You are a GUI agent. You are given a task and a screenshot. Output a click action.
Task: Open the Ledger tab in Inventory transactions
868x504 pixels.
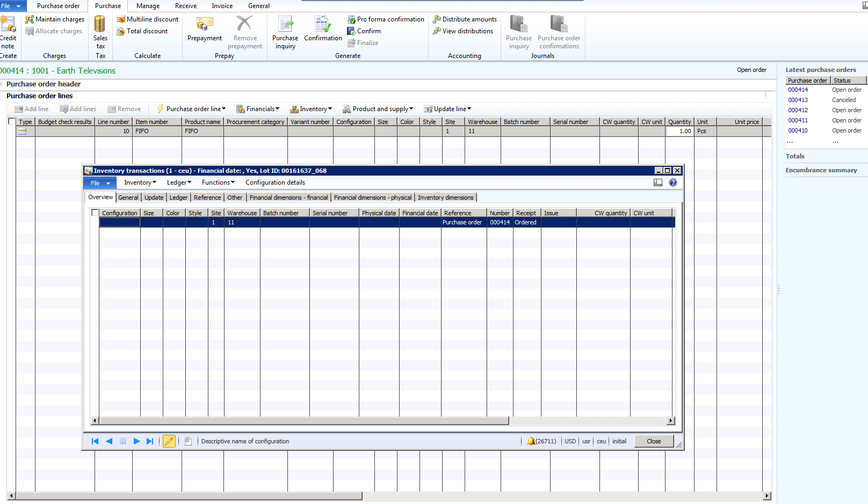pyautogui.click(x=178, y=198)
